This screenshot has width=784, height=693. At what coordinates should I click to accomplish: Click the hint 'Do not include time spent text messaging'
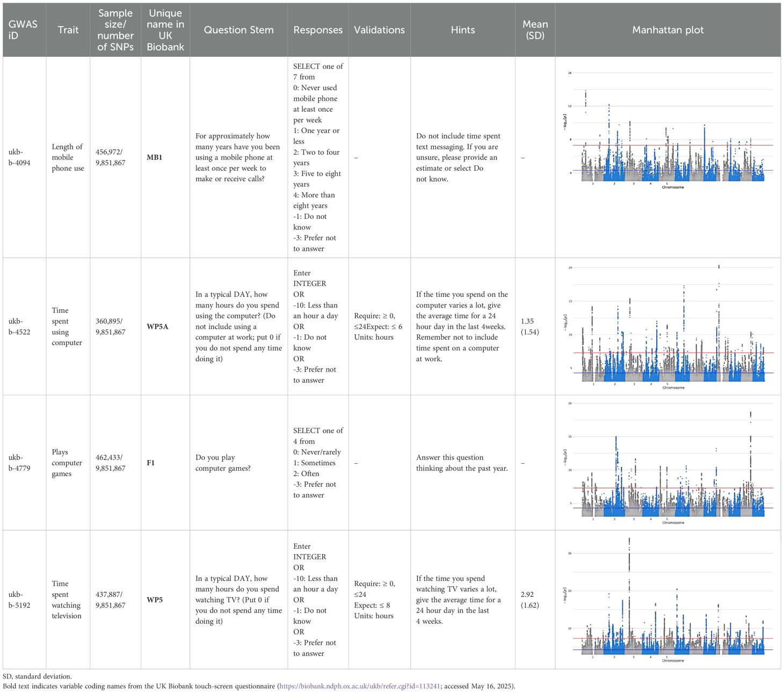pos(458,157)
